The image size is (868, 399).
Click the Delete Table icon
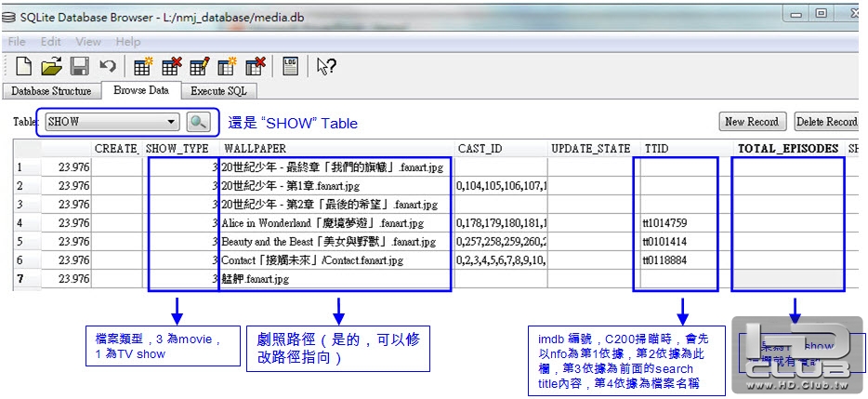172,67
